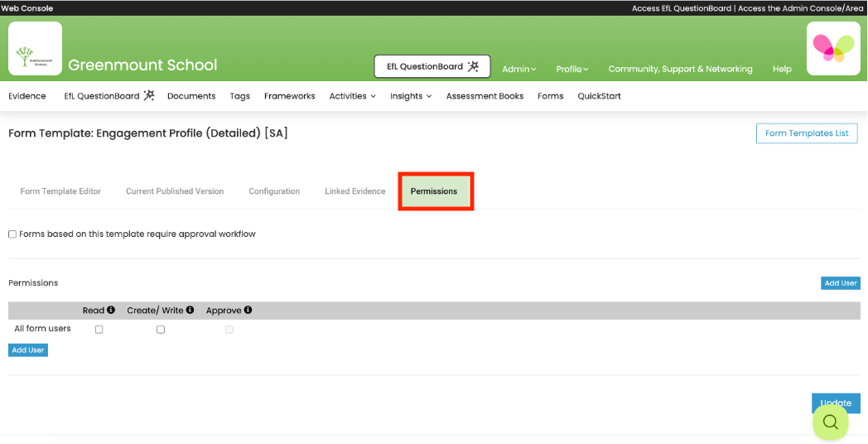Open the Activities dropdown

(353, 96)
